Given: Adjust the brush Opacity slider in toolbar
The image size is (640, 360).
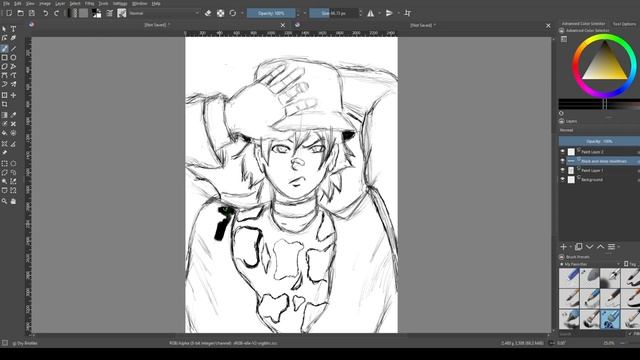Looking at the screenshot, I should (x=271, y=13).
